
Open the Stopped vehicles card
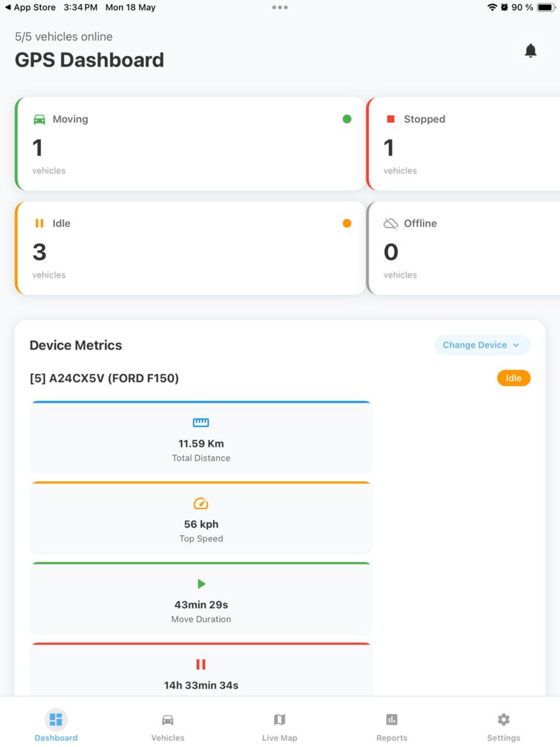[463, 144]
